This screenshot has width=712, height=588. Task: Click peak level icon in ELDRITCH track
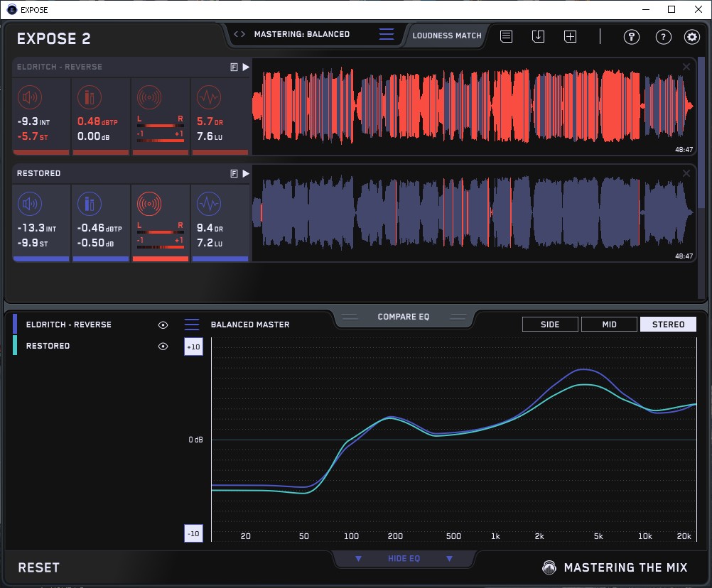click(89, 97)
